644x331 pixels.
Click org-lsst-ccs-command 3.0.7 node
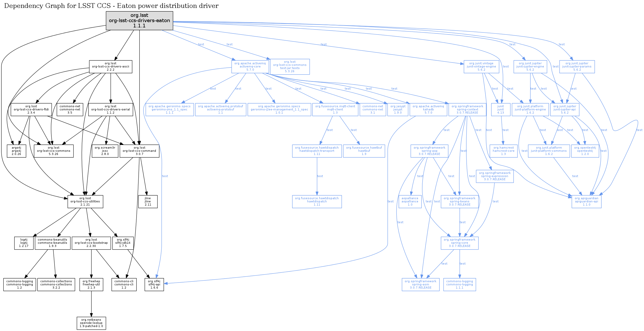coord(139,151)
